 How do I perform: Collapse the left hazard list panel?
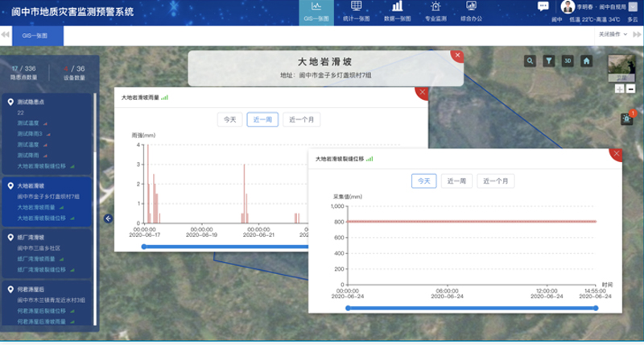(x=108, y=218)
